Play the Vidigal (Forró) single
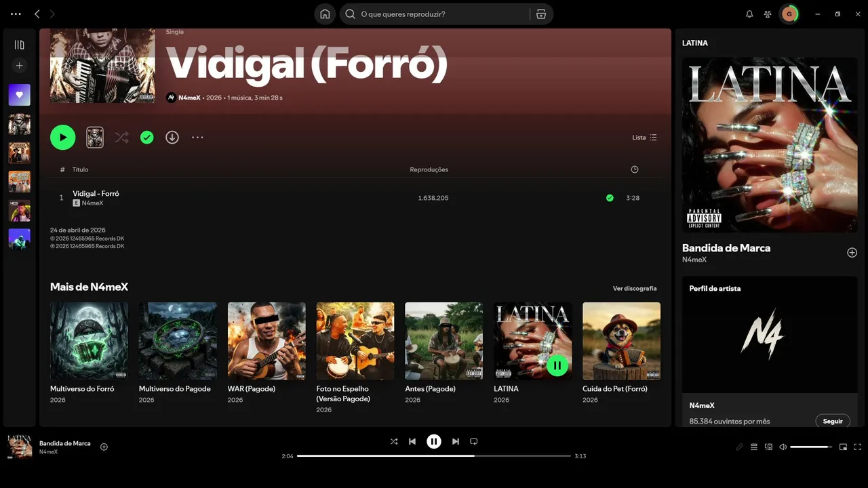Image resolution: width=868 pixels, height=488 pixels. (63, 138)
